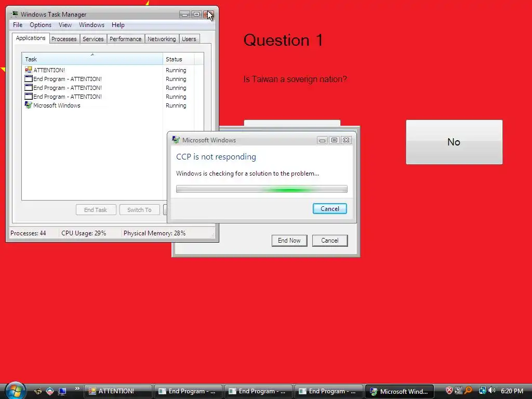Click Running status of Microsoft Windows row
The height and width of the screenshot is (399, 532).
tap(176, 105)
